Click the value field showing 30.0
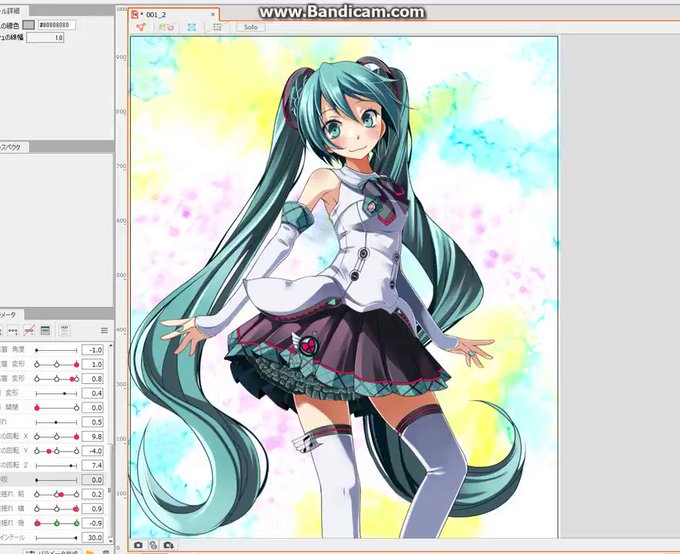 tap(92, 538)
